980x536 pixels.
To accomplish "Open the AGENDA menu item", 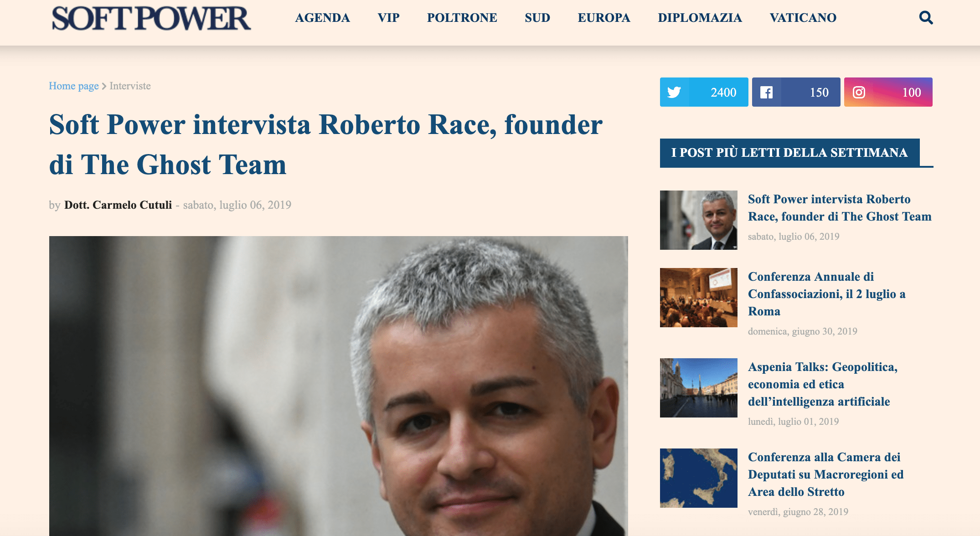I will coord(322,18).
